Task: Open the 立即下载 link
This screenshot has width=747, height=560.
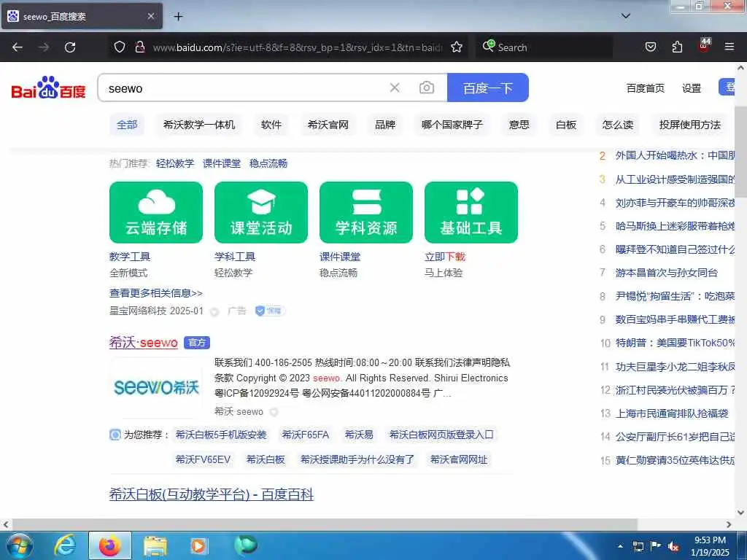Action: (445, 257)
